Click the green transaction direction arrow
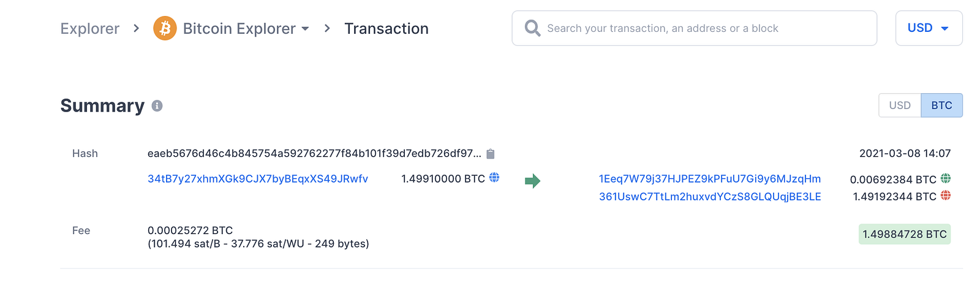980x283 pixels. 532,181
